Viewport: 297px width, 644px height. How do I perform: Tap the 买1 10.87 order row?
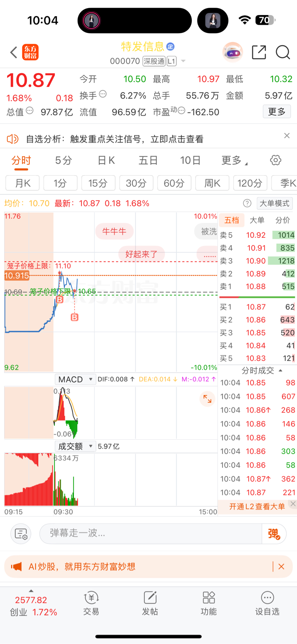(x=257, y=307)
